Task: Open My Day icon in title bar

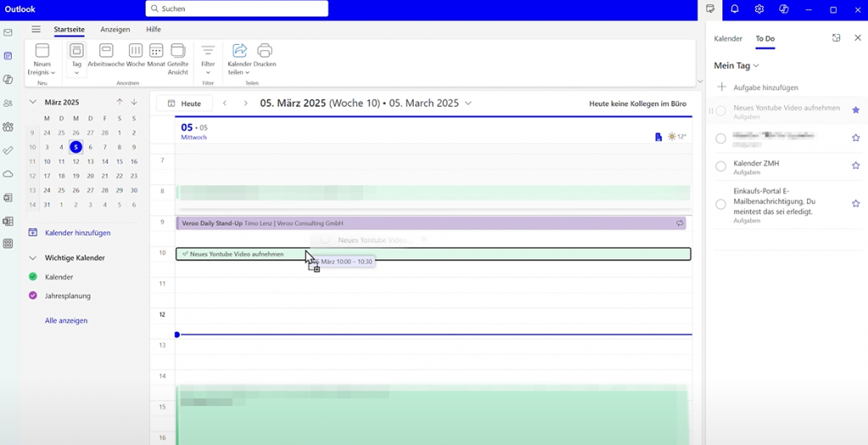Action: click(x=710, y=9)
